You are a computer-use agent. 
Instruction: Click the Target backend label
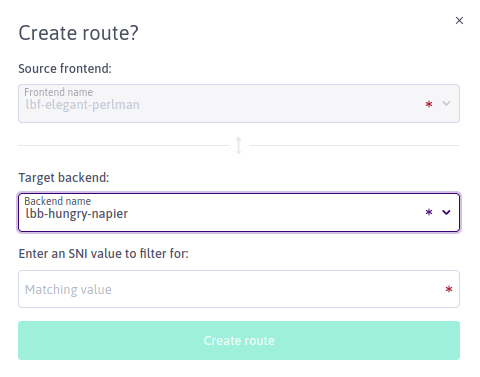64,178
